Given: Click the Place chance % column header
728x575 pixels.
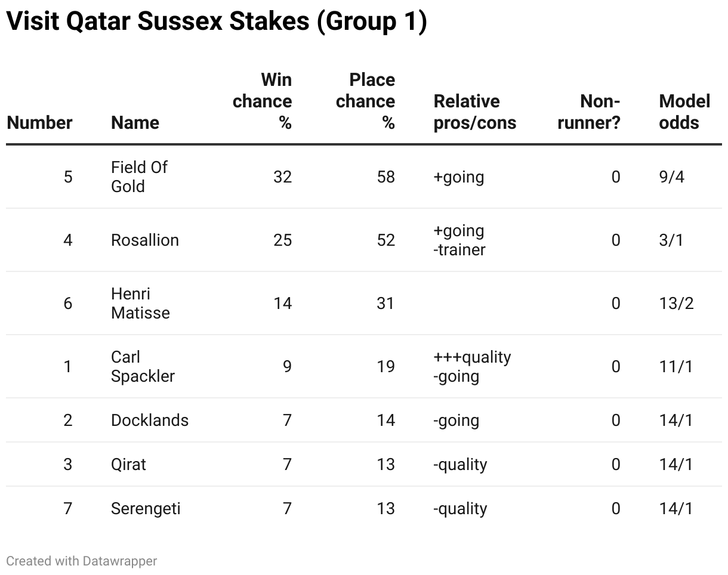Looking at the screenshot, I should coord(365,101).
